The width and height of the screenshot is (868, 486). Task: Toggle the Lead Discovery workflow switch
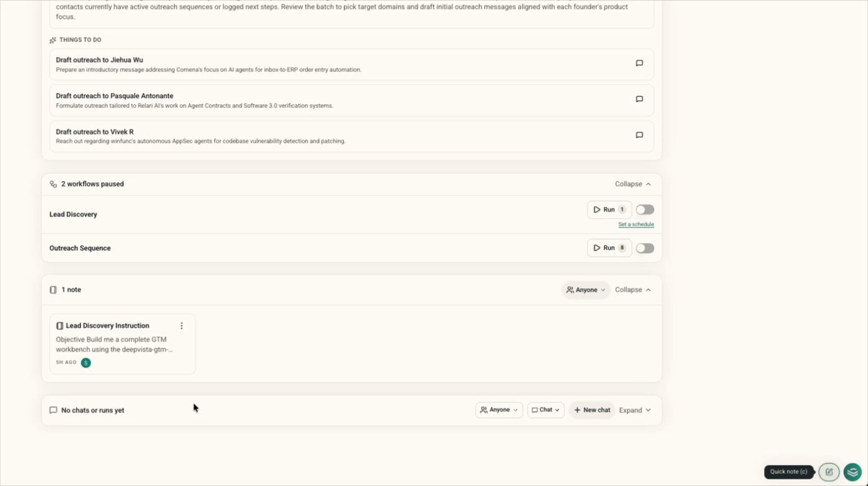coord(645,210)
